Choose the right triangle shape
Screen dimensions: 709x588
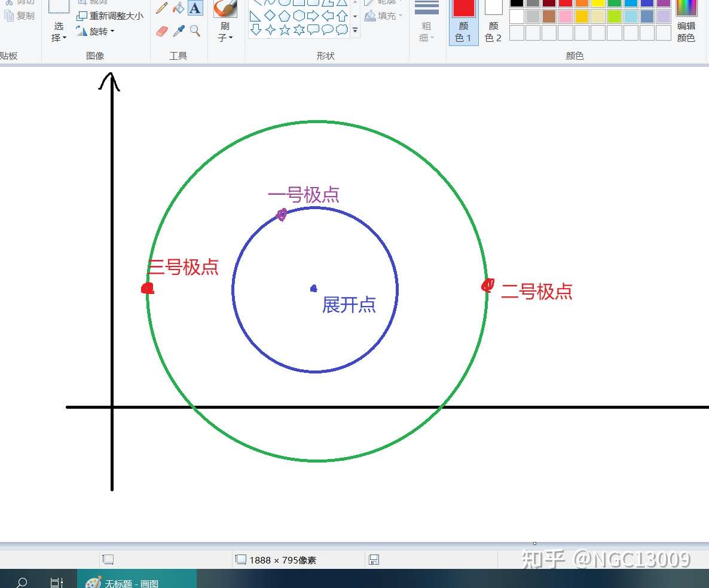point(255,17)
